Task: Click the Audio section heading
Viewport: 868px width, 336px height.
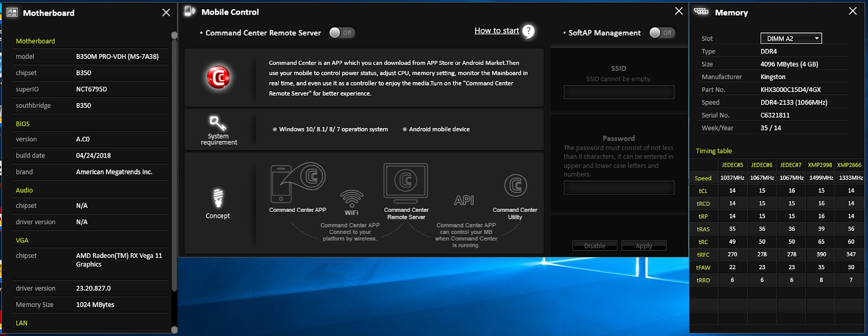Action: tap(24, 190)
